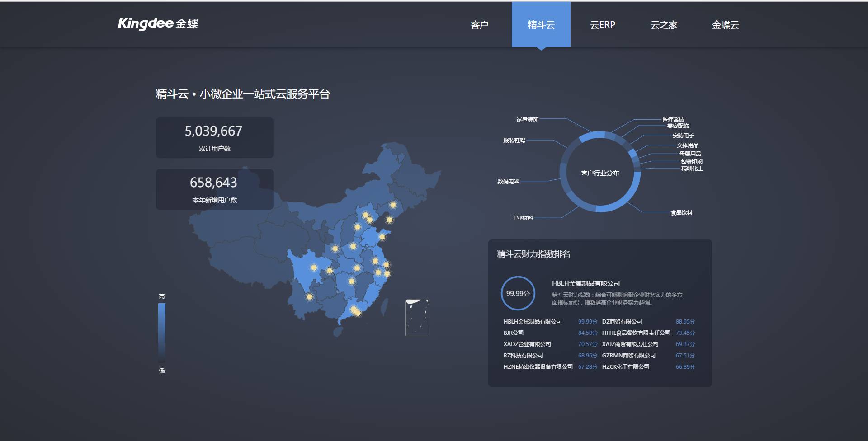Viewport: 868px width, 441px height.
Task: Click the Kingdee 金蝶 logo
Action: tap(158, 23)
